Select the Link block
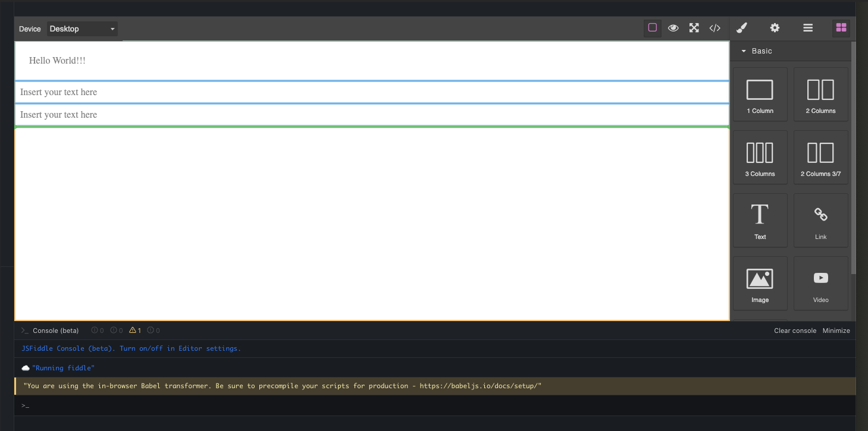This screenshot has height=431, width=868. (820, 220)
